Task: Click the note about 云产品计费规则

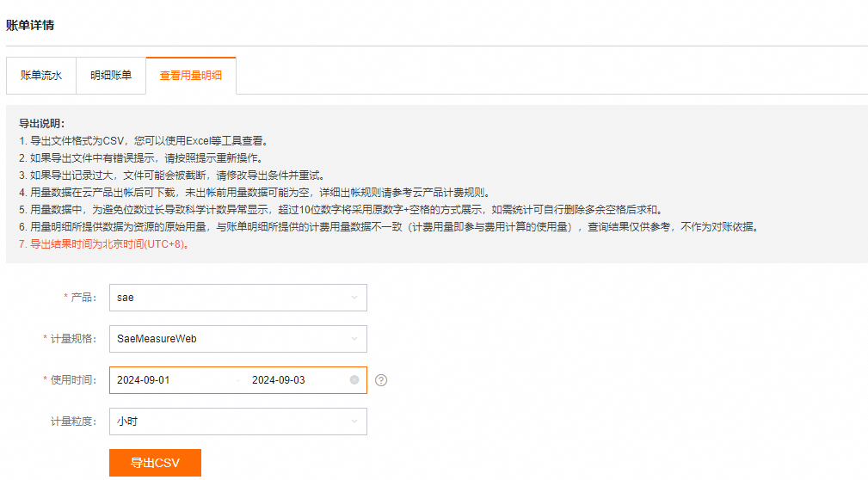Action: click(255, 193)
